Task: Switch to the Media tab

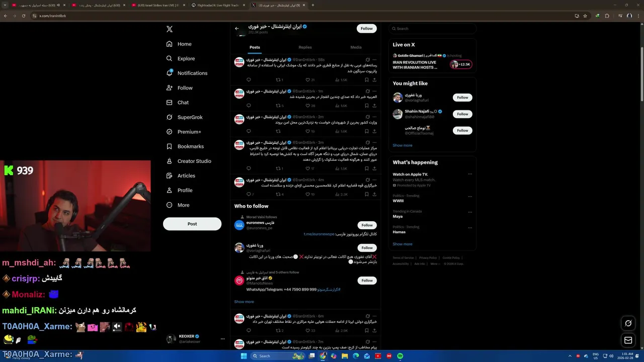Action: pos(356,47)
